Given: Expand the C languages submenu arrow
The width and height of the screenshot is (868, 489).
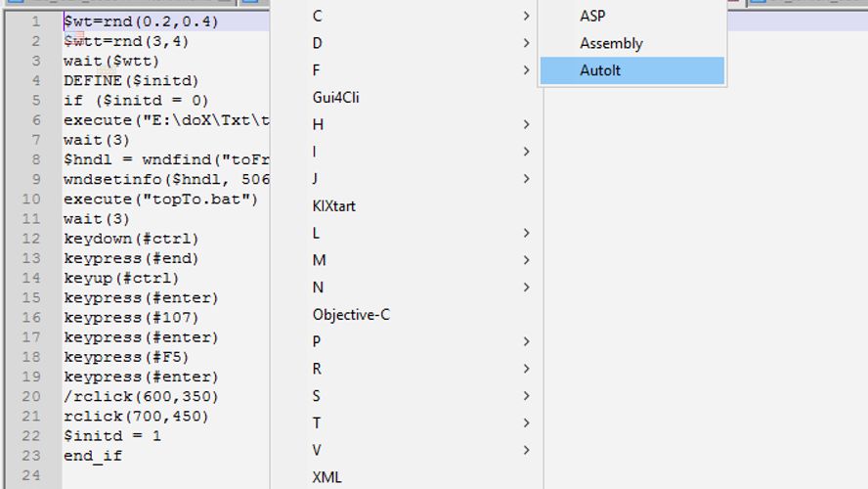Looking at the screenshot, I should tap(527, 16).
